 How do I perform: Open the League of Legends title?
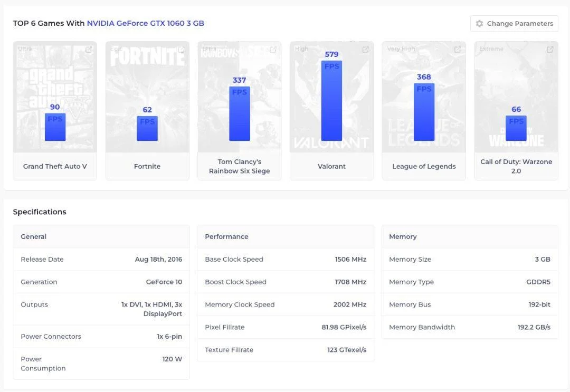(x=424, y=166)
